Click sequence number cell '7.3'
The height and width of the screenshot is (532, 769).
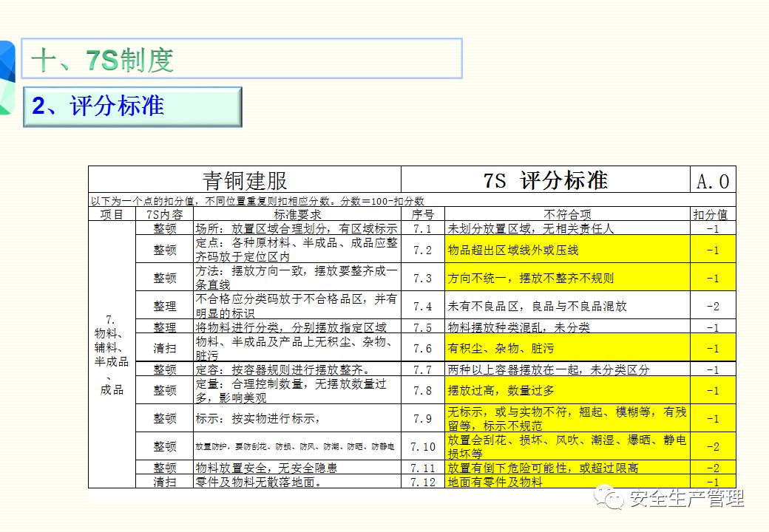coord(423,278)
